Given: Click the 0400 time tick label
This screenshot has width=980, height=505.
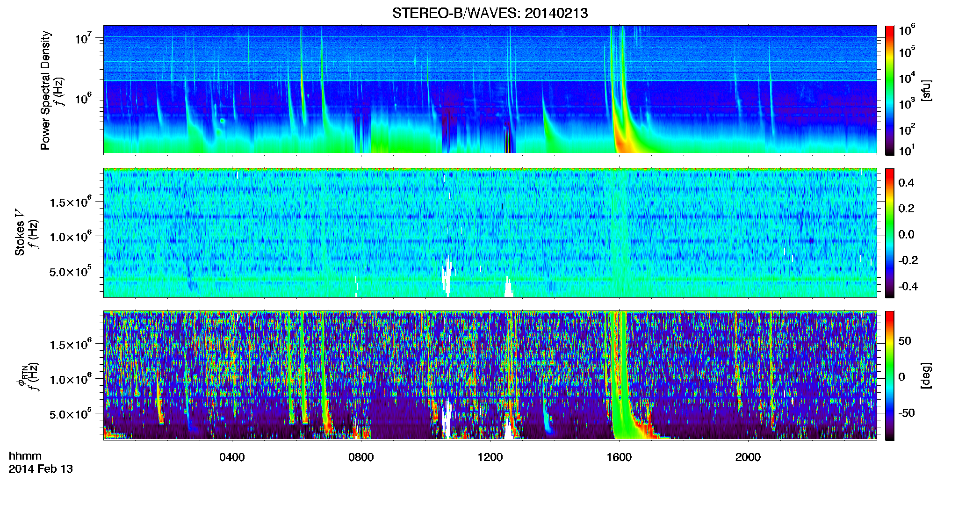Looking at the screenshot, I should point(232,457).
